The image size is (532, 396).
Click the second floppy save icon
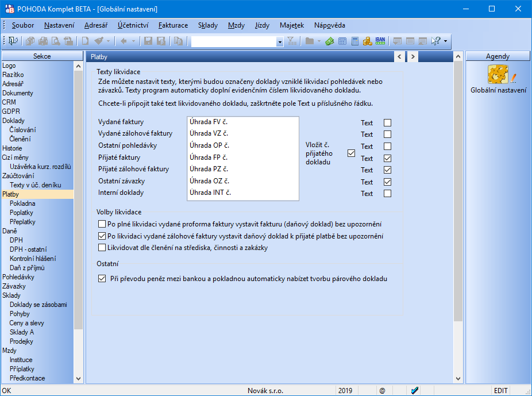(161, 41)
